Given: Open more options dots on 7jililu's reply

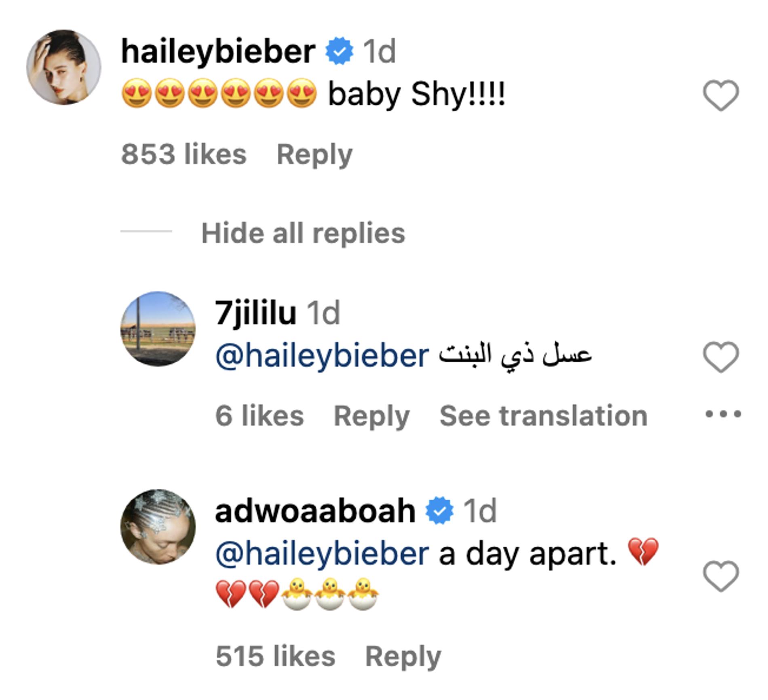Looking at the screenshot, I should tap(723, 414).
